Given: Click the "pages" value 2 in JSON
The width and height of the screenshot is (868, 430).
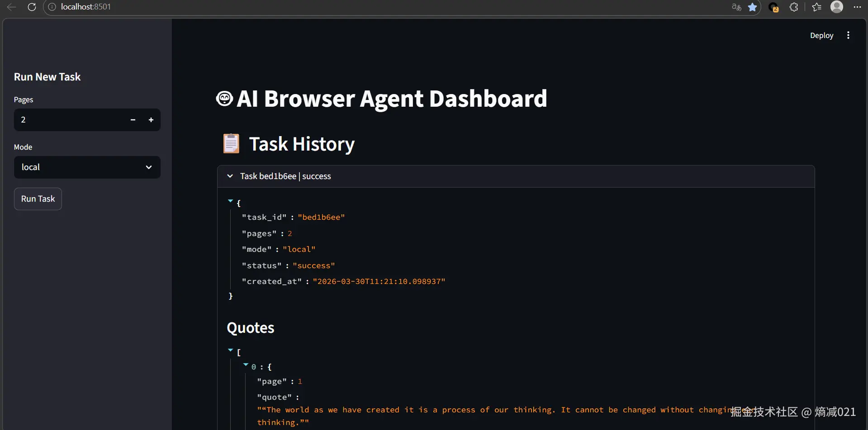Looking at the screenshot, I should coord(290,234).
